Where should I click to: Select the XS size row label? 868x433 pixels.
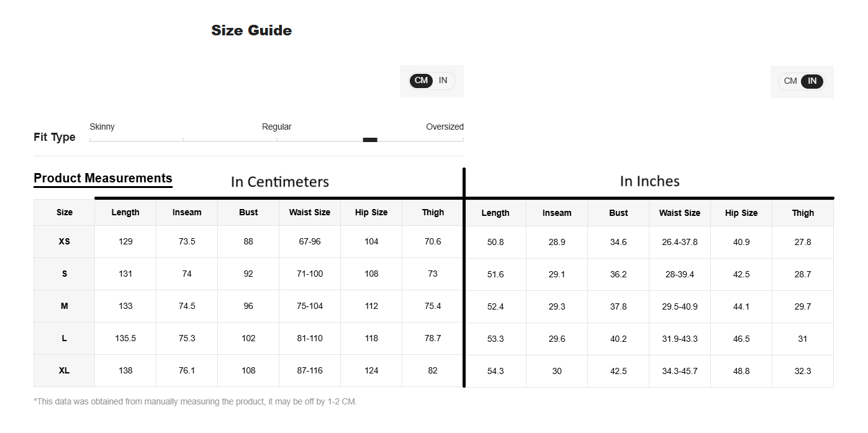pyautogui.click(x=65, y=241)
